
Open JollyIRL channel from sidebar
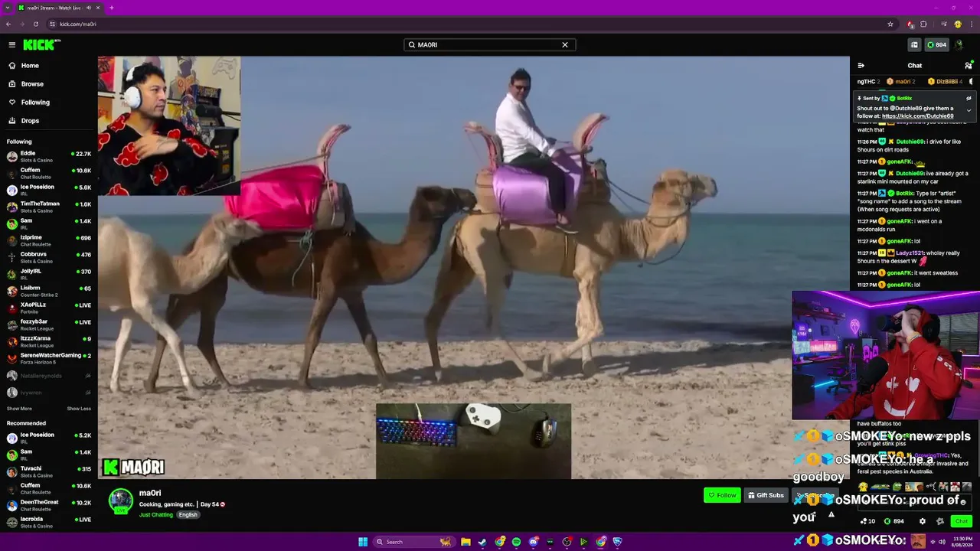49,274
